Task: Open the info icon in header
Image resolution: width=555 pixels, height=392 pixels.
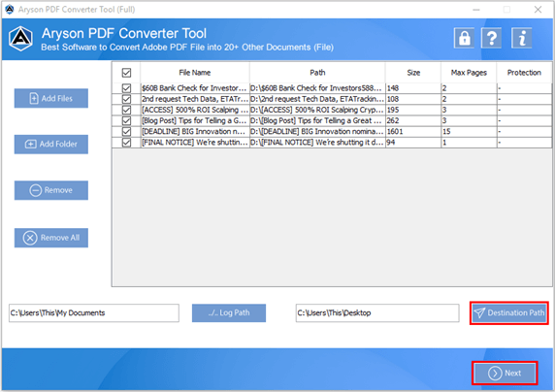Action: pyautogui.click(x=522, y=38)
